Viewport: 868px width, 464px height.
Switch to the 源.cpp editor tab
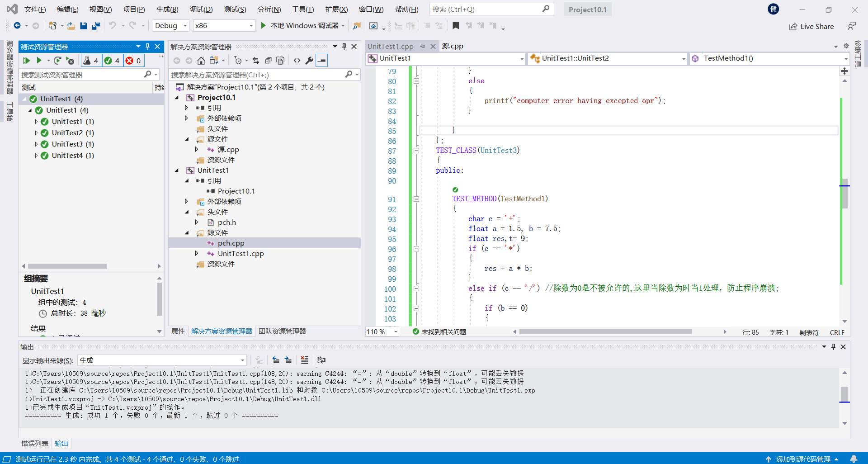(x=453, y=46)
